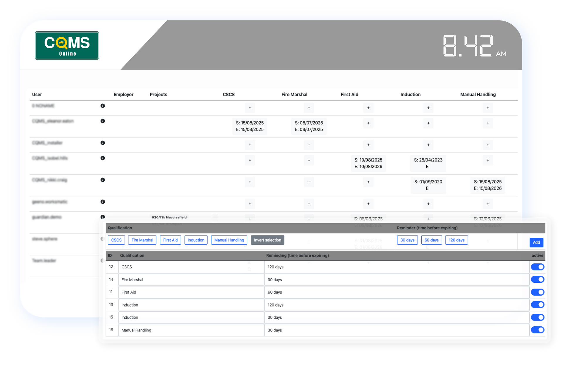Viewport: 563px width, 392px height.
Task: Click CQMS Online logo
Action: click(x=67, y=46)
